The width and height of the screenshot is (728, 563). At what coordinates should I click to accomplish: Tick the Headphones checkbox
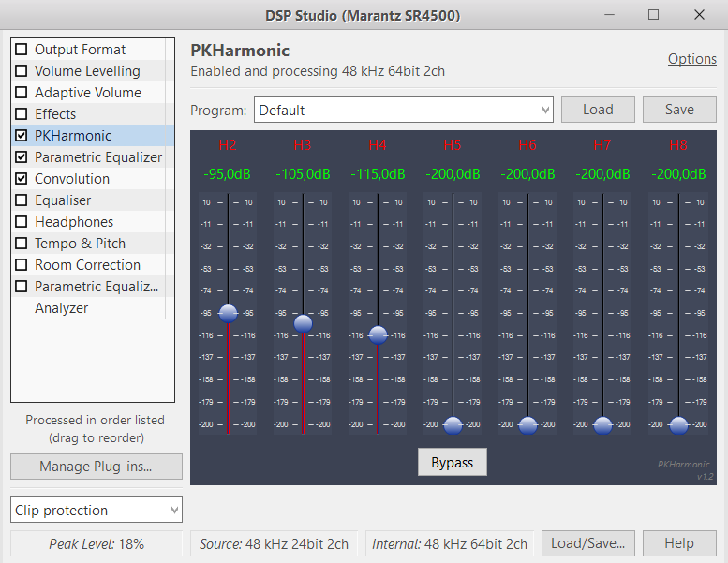click(x=22, y=221)
